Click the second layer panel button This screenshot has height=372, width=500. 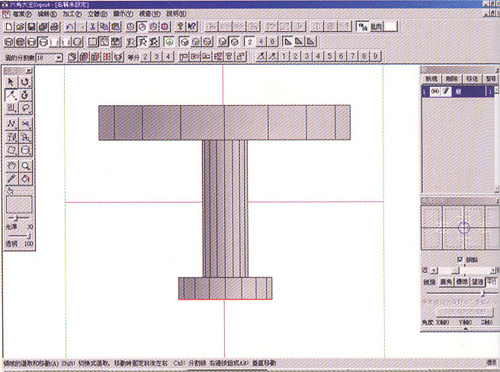(452, 79)
